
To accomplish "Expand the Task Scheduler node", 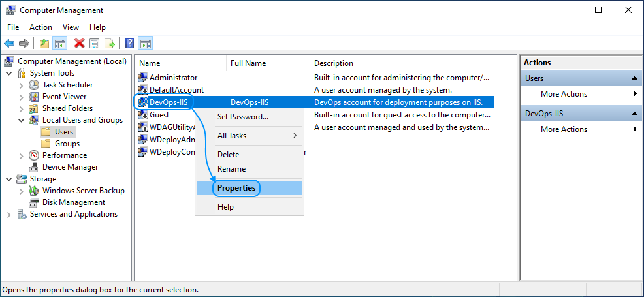I will 22,86.
